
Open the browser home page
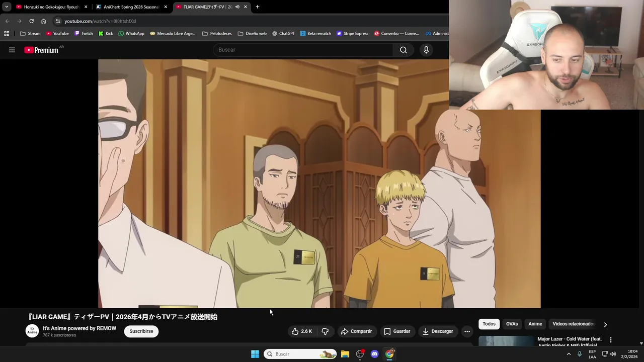pos(43,21)
